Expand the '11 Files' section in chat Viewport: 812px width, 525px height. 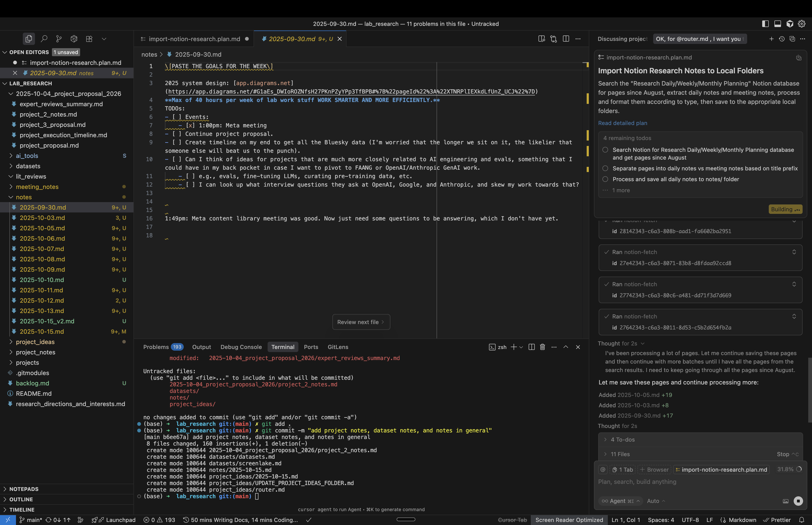620,454
